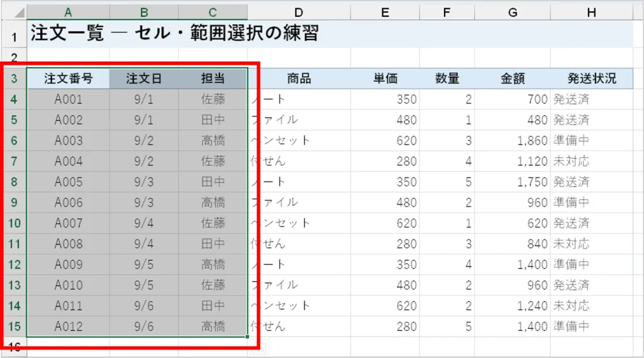Click 発送済 status in row A007
The width and height of the screenshot is (644, 358).
[591, 223]
